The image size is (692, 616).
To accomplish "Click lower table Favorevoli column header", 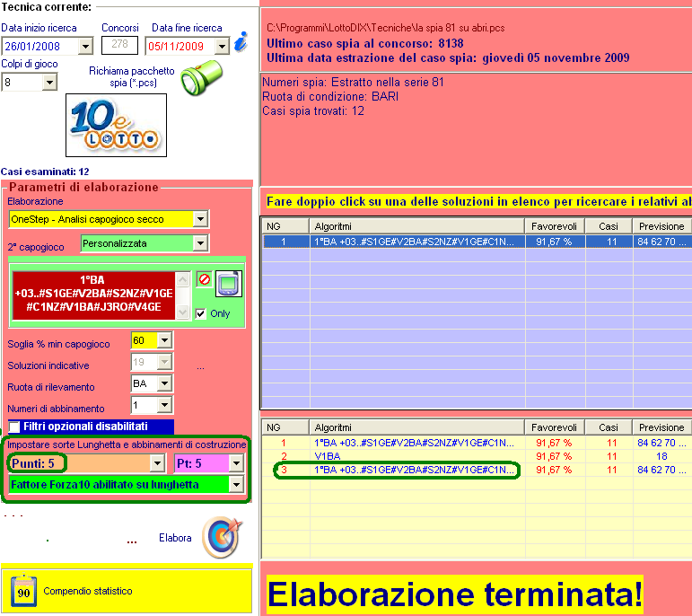I will pos(555,427).
